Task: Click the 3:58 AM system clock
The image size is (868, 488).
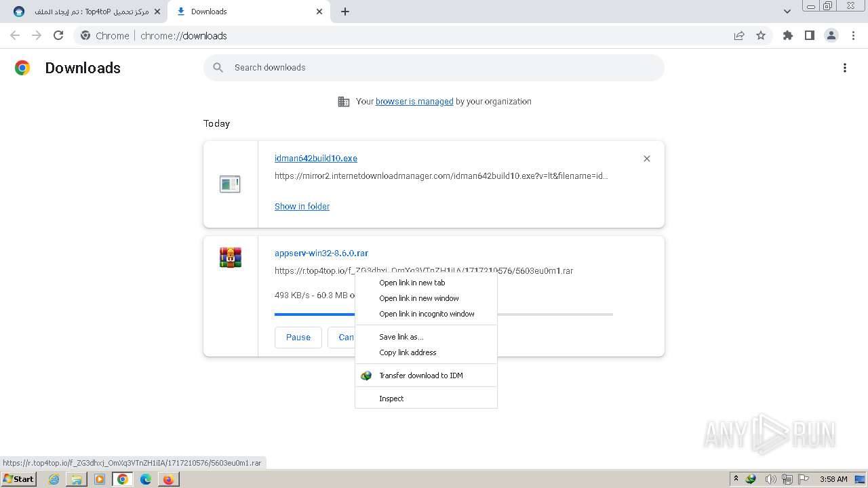Action: pyautogui.click(x=833, y=479)
